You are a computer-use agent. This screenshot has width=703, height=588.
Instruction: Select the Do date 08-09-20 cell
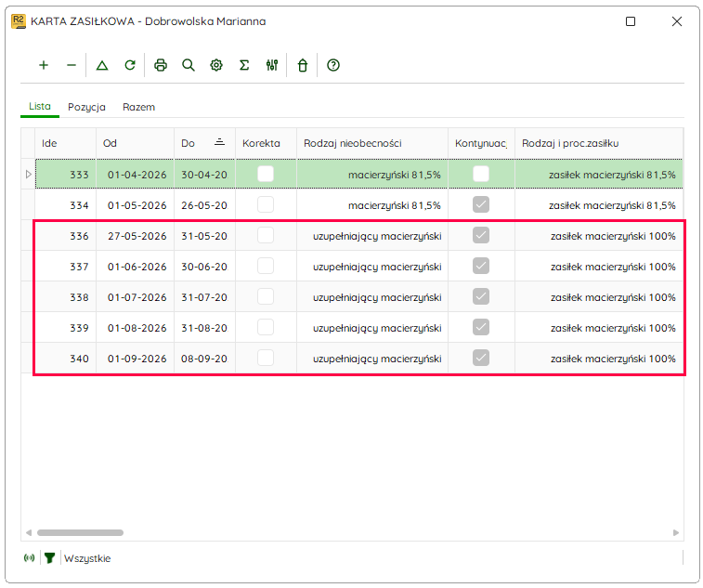[x=205, y=359]
